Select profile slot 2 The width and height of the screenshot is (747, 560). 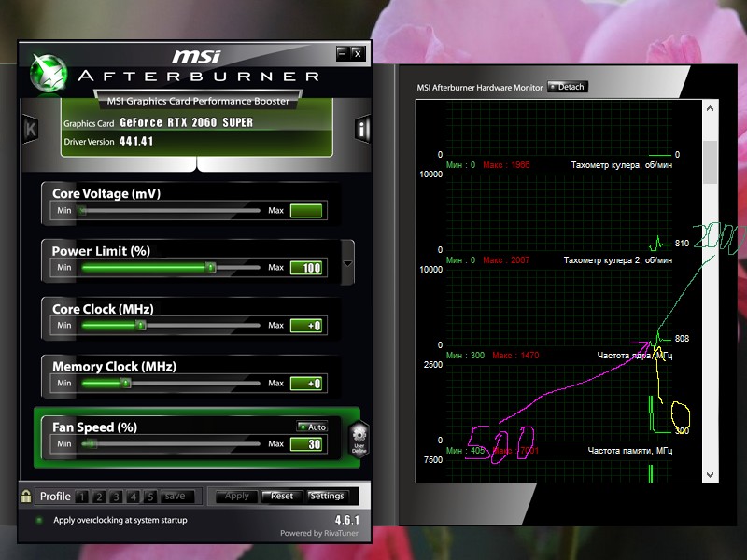pyautogui.click(x=99, y=497)
